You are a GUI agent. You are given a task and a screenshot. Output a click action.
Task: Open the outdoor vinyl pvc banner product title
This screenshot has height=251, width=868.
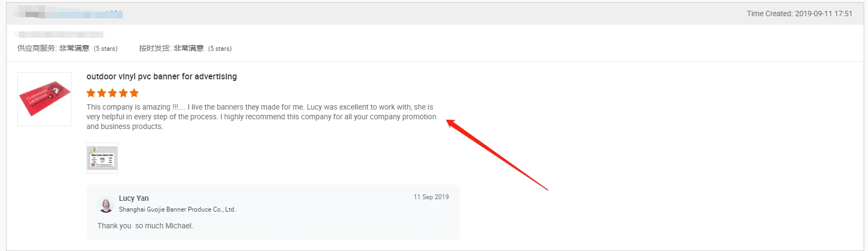162,77
